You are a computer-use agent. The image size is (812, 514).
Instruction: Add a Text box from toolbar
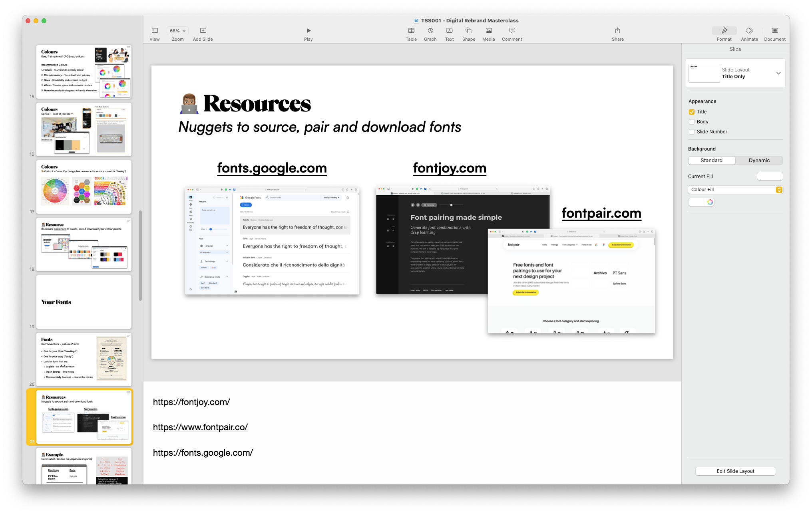(450, 31)
